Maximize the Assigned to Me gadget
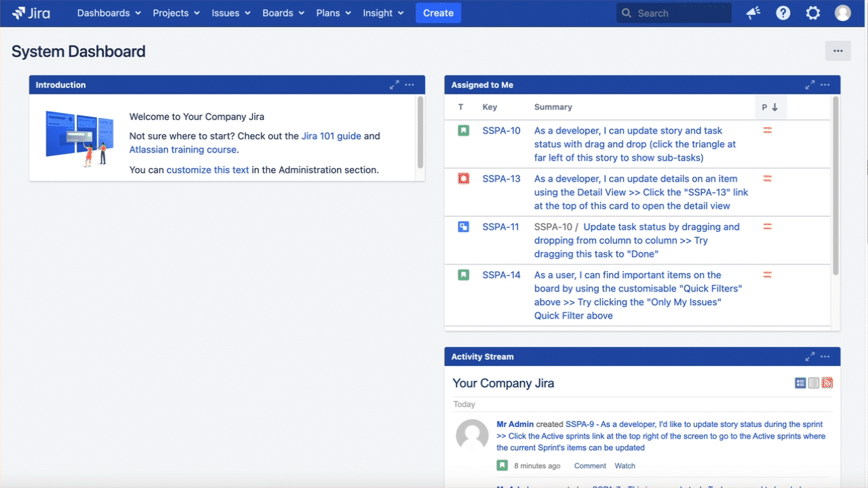Viewport: 868px width, 488px height. [x=810, y=85]
